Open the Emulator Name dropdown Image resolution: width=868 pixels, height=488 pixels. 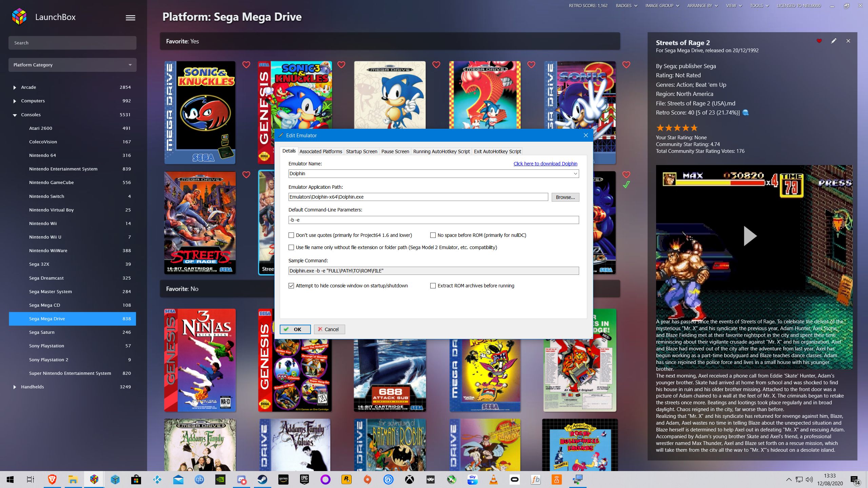575,174
